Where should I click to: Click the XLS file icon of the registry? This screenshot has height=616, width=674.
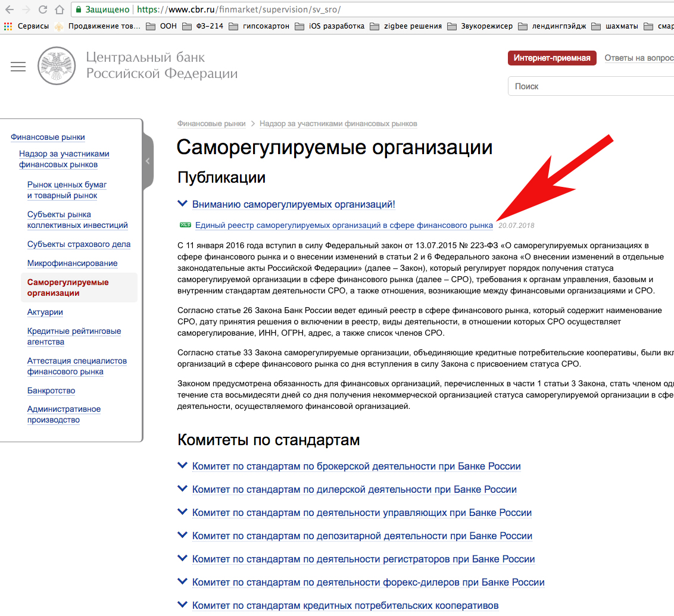[x=185, y=224]
